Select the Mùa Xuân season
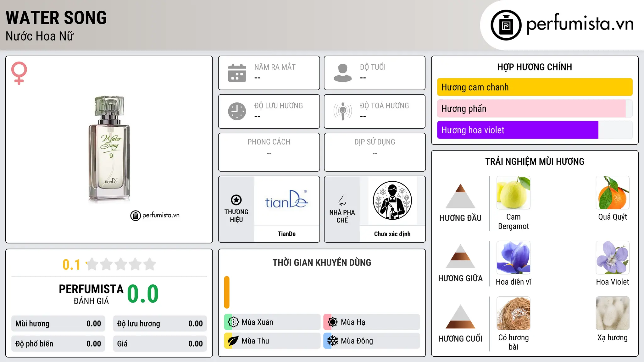The image size is (644, 362). point(272,322)
